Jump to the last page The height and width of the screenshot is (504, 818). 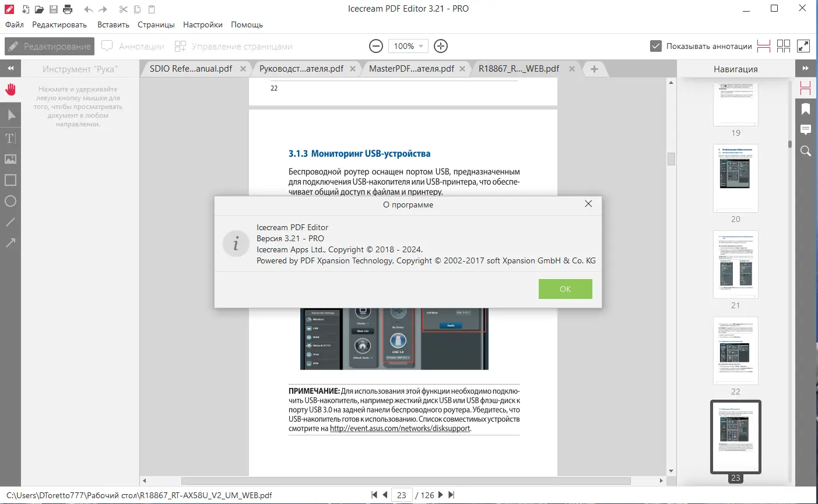451,495
